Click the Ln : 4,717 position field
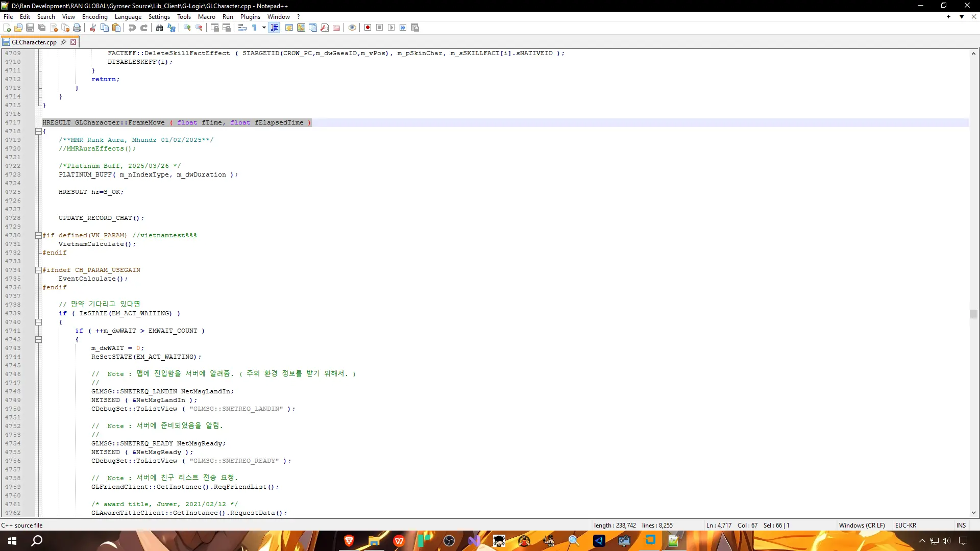Viewport: 980px width, 551px height. coord(719,525)
